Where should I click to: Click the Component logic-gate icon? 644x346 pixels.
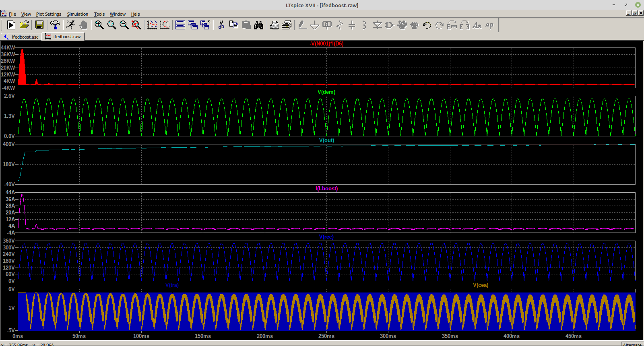tap(389, 25)
